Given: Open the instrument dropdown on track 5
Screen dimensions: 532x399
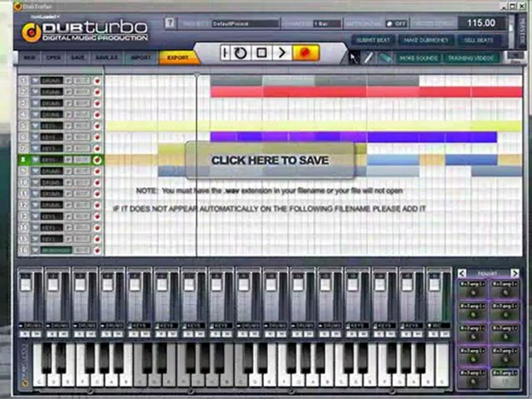Looking at the screenshot, I should (35, 126).
